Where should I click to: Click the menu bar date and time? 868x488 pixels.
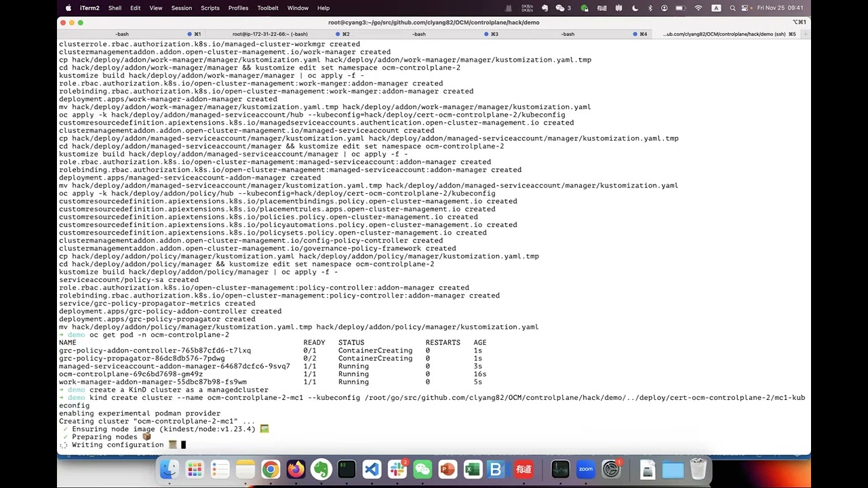780,8
